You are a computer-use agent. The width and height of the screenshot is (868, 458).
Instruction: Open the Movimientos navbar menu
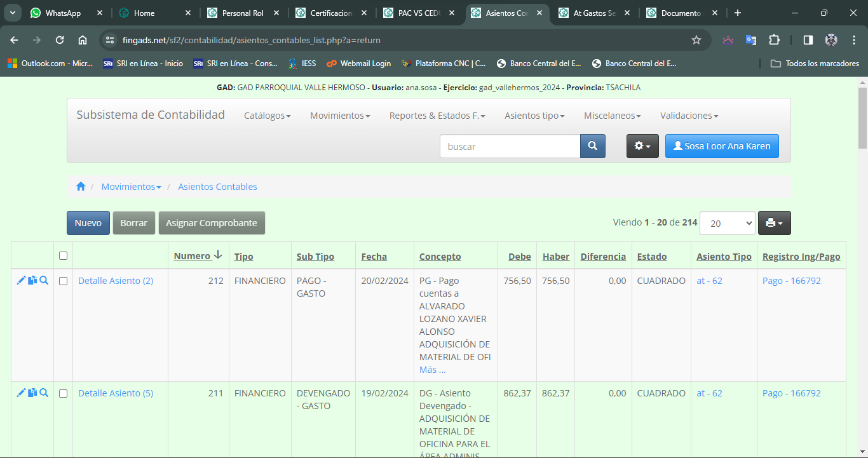click(x=340, y=116)
